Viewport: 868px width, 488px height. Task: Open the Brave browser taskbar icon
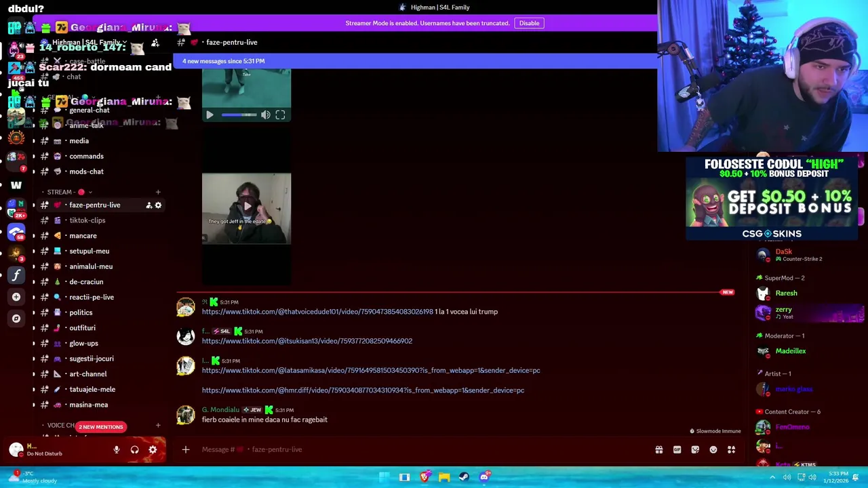pyautogui.click(x=425, y=477)
